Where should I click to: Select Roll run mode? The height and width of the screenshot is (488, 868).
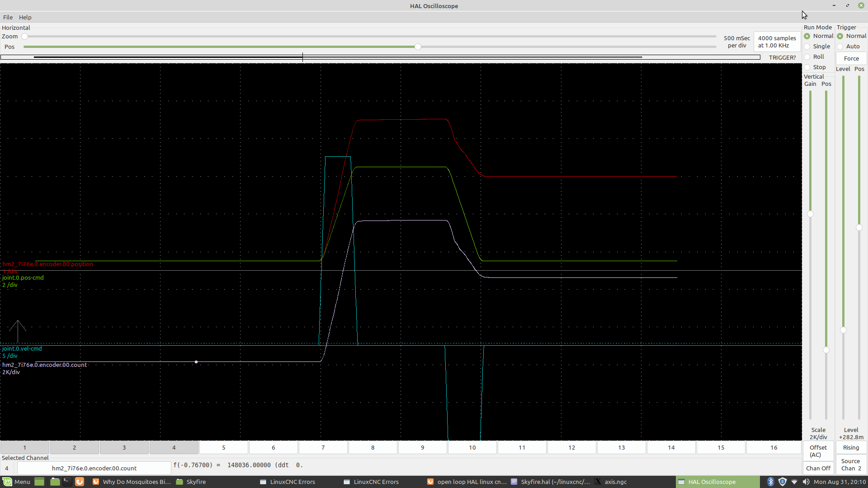point(814,56)
